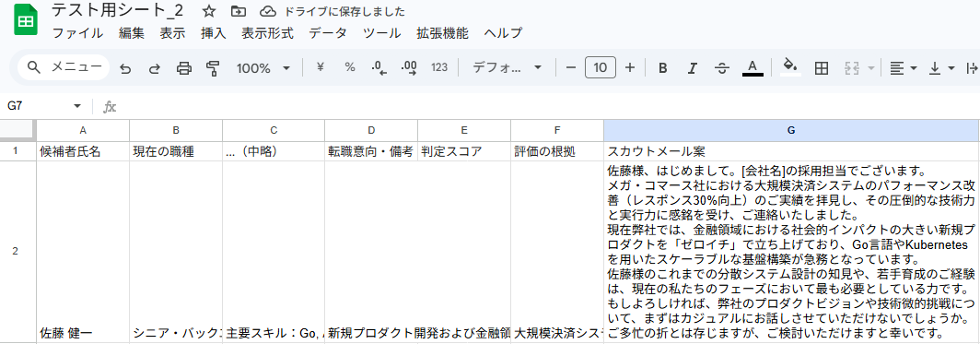Open the ファイル menu
Image resolution: width=980 pixels, height=344 pixels.
pos(77,34)
